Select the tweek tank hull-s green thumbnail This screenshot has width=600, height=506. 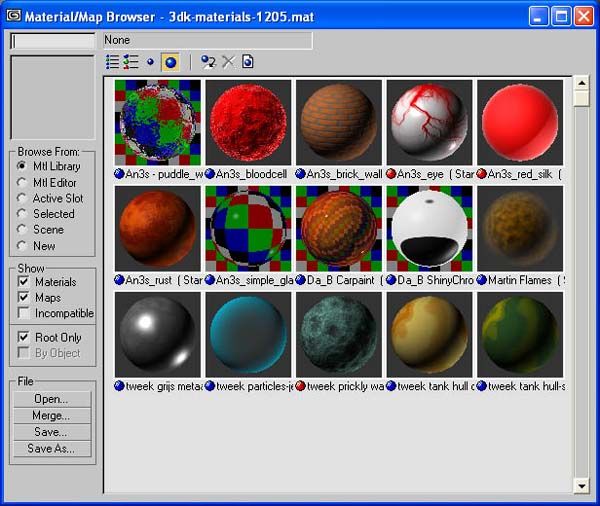pos(520,335)
